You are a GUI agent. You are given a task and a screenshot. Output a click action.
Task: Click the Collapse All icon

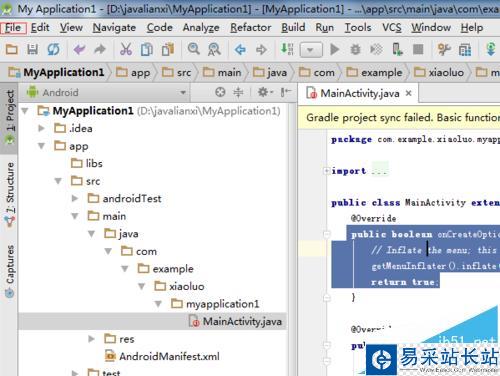coord(238,92)
